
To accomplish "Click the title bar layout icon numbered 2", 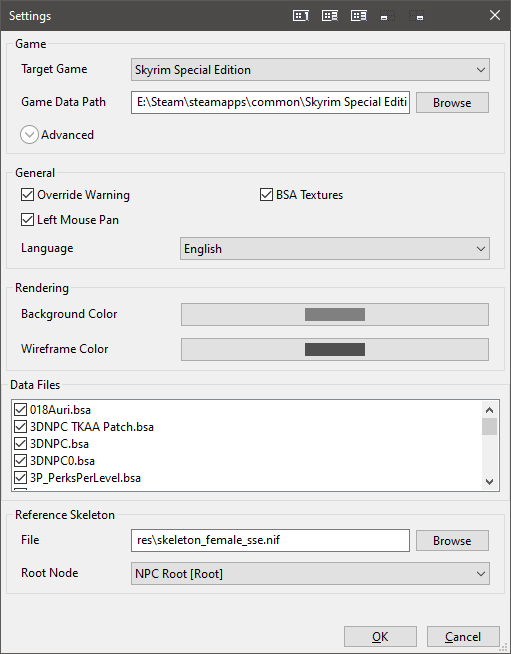I will tap(330, 16).
